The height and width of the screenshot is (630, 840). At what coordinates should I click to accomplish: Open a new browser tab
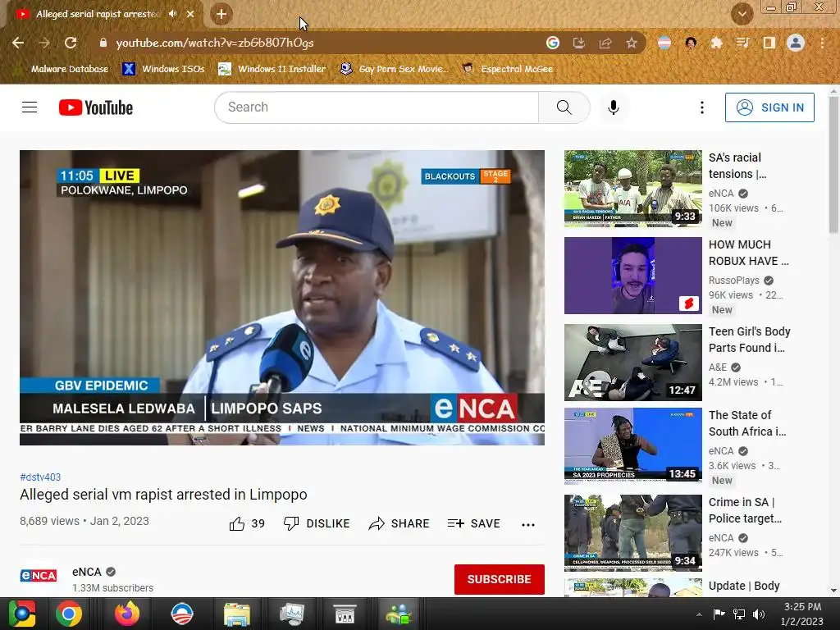tap(221, 14)
